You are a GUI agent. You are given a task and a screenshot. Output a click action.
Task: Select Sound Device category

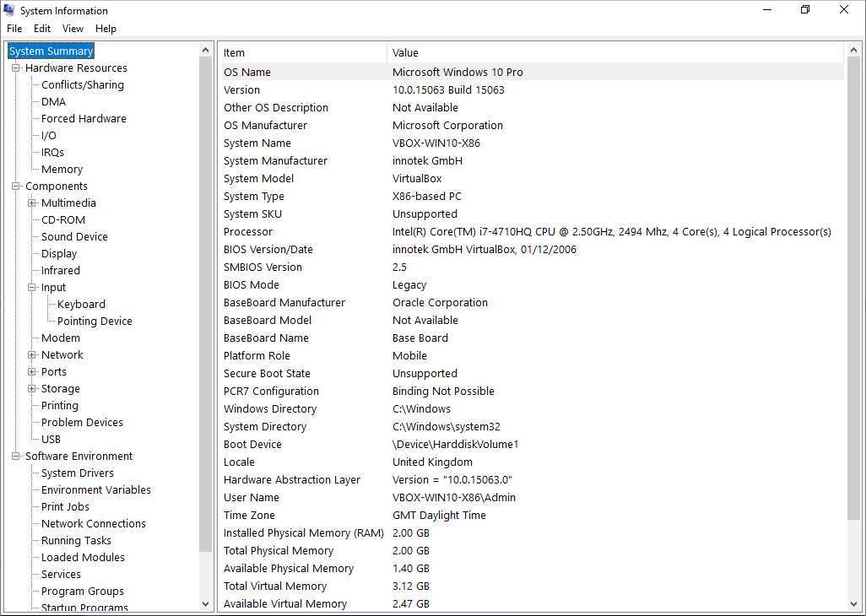[74, 237]
